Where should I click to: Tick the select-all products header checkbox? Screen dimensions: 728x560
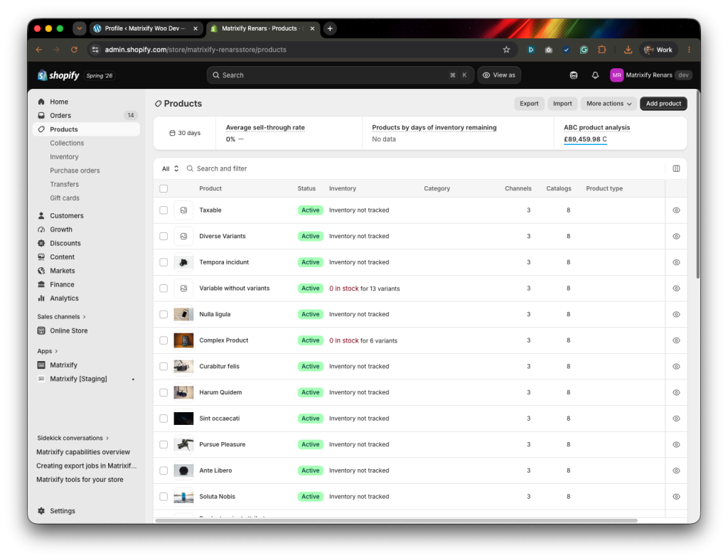click(x=164, y=188)
